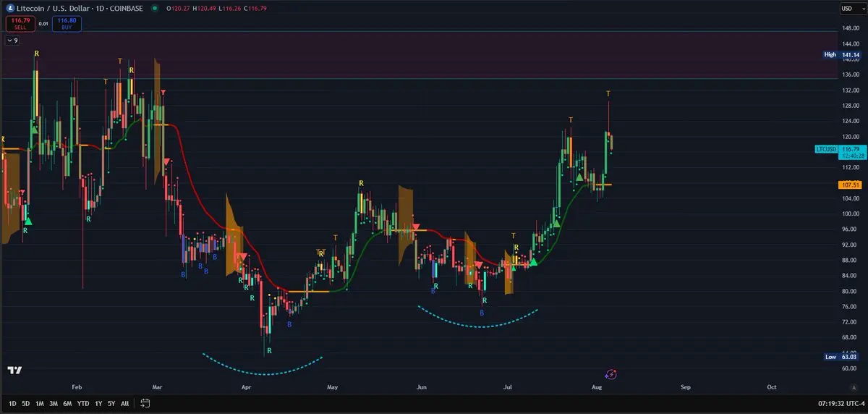
Task: Click the H120.49 high value
Action: 203,9
